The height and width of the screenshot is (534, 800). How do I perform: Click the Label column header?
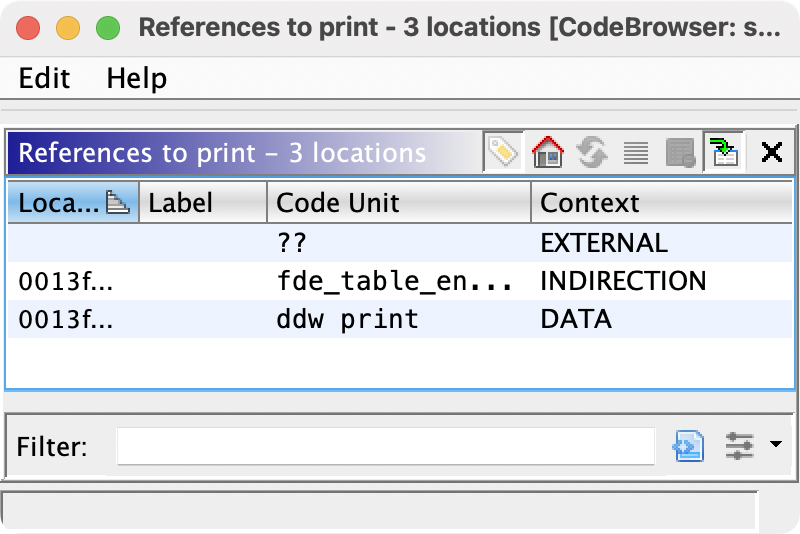click(203, 202)
